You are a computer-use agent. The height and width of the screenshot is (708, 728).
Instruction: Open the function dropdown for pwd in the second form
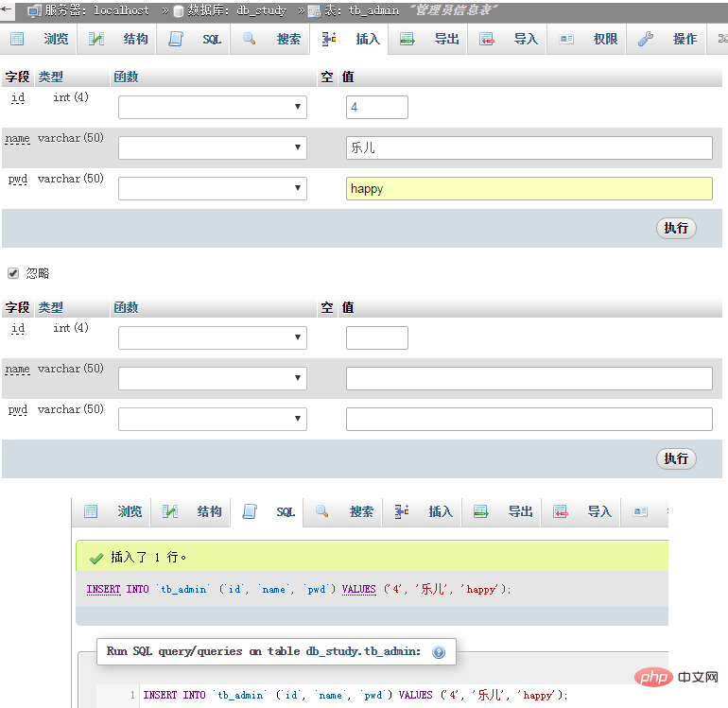point(213,420)
